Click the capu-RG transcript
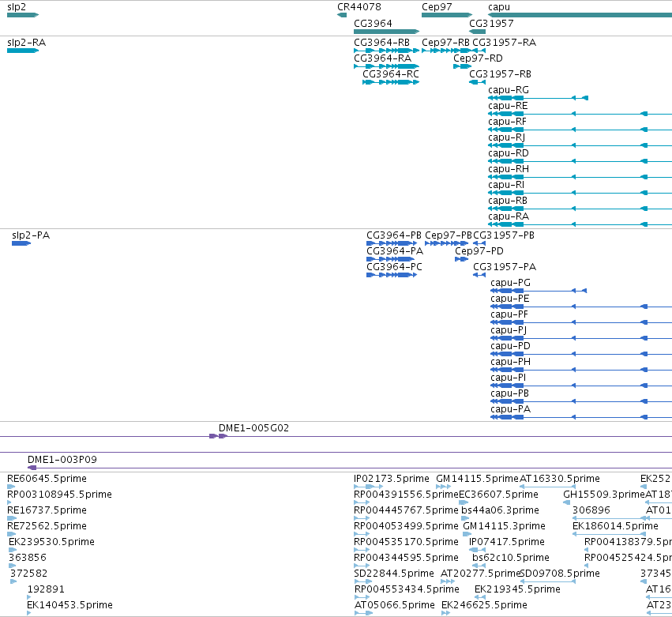The image size is (672, 617). (x=538, y=98)
